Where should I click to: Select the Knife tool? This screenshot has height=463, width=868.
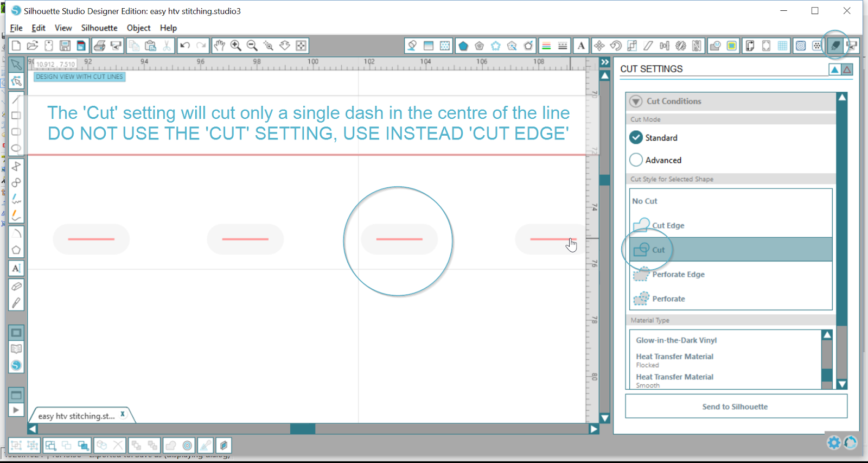(16, 302)
